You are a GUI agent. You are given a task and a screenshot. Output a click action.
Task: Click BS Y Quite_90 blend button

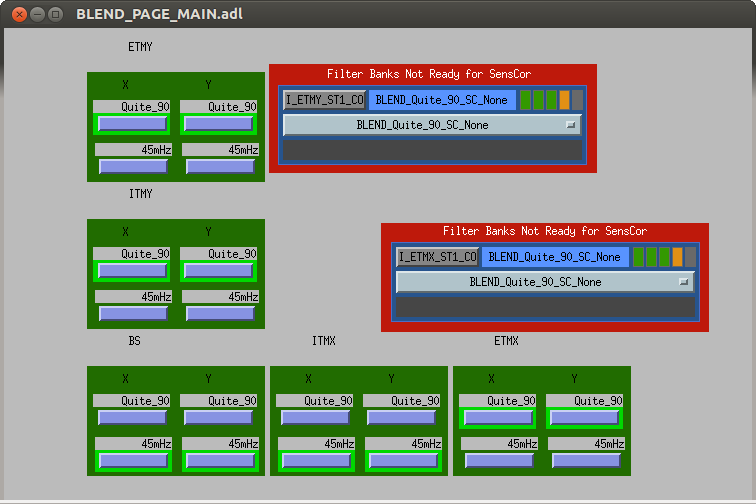219,418
